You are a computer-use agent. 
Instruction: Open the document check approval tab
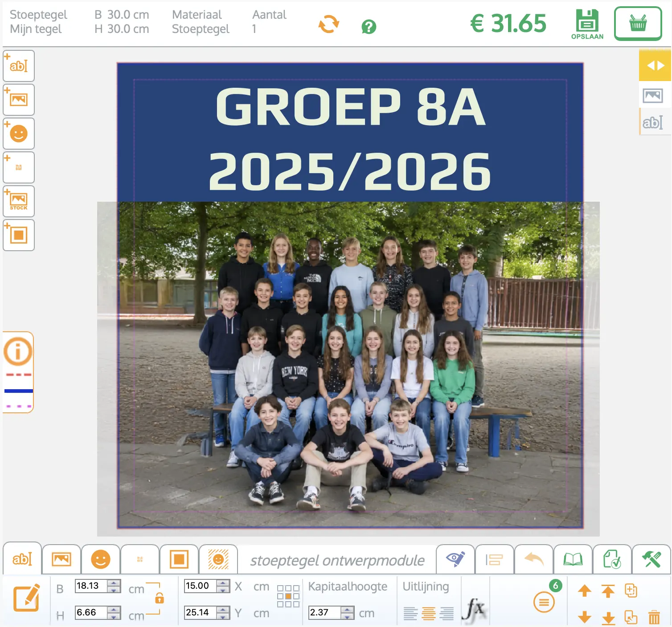(612, 559)
